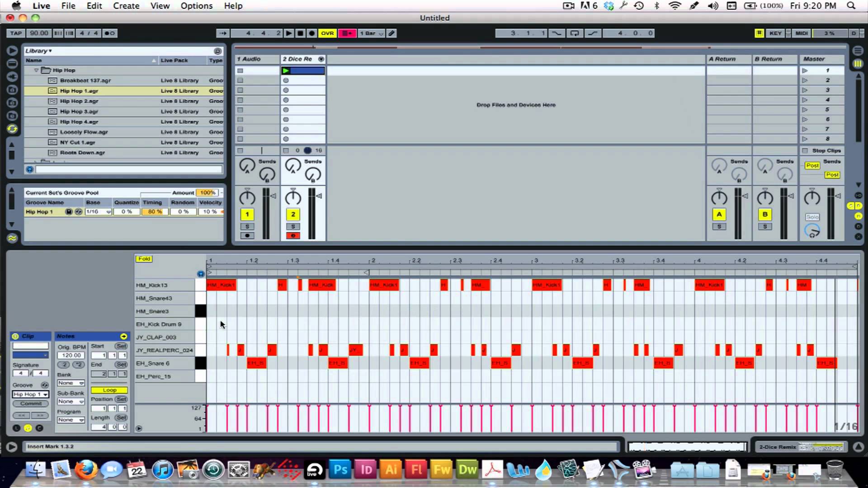
Task: Toggle the Punch-In switch
Action: pyautogui.click(x=557, y=33)
